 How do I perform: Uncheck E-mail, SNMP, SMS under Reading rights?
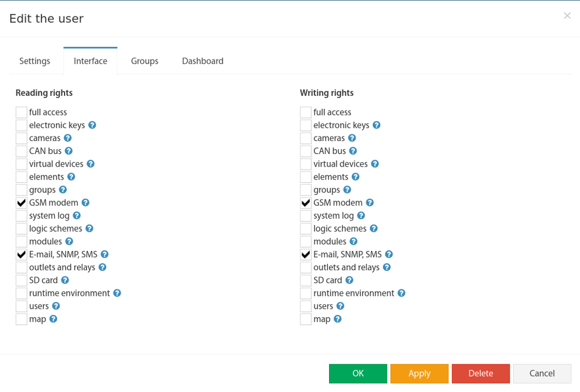point(22,254)
